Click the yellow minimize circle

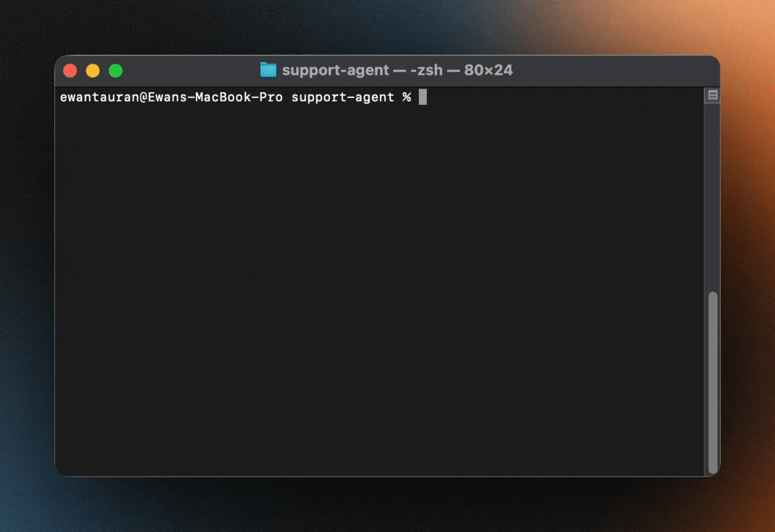[93, 70]
